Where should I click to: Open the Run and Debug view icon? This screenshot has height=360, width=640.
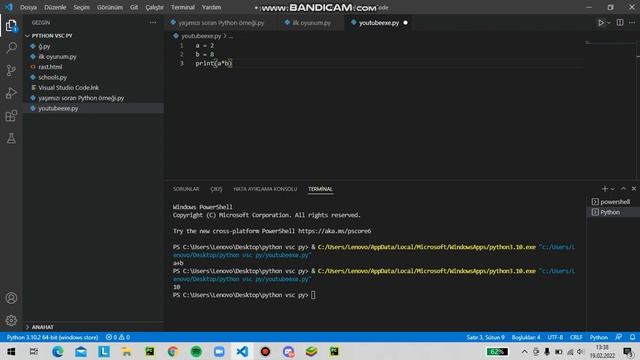point(11,93)
